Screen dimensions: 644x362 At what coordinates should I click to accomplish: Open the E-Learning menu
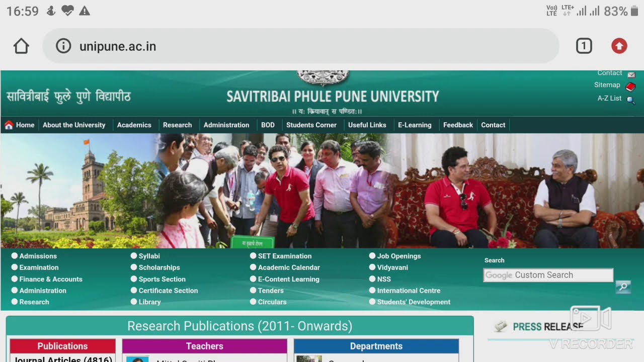[415, 125]
